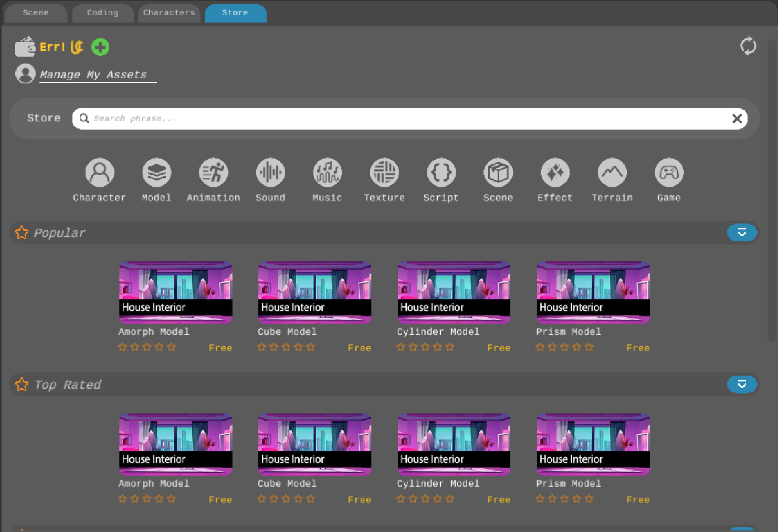Open the Cylinder Model thumbnail in Popular

454,292
